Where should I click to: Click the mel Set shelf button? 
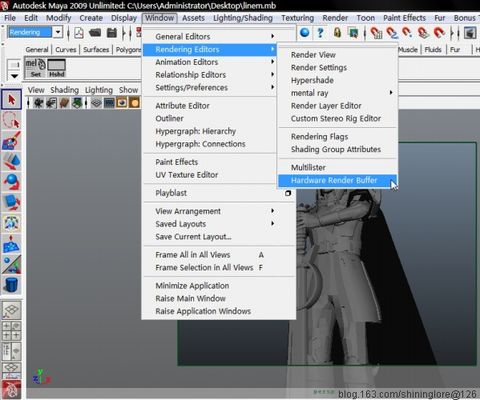[x=36, y=68]
